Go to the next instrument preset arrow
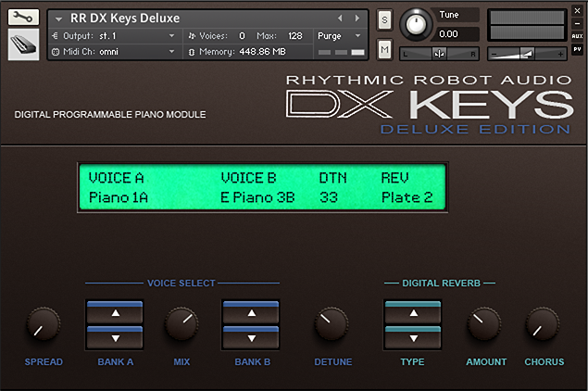The width and height of the screenshot is (588, 391). [357, 18]
